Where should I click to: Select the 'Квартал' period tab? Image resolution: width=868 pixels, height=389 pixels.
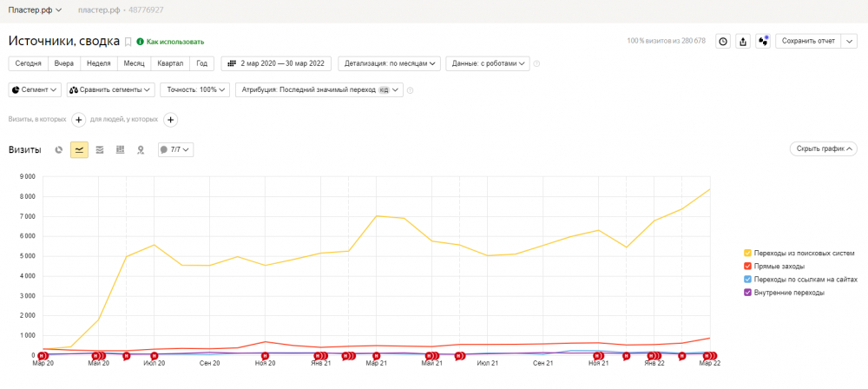(171, 63)
